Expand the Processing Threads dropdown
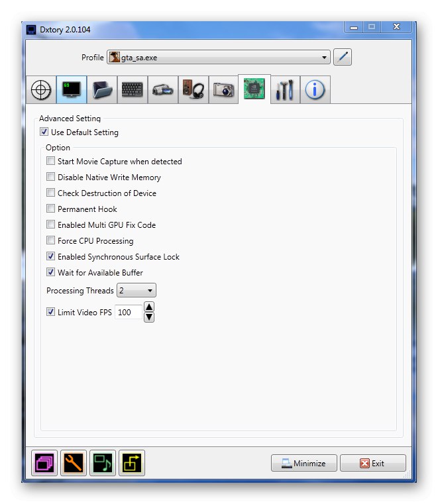The height and width of the screenshot is (504, 438). pyautogui.click(x=137, y=290)
